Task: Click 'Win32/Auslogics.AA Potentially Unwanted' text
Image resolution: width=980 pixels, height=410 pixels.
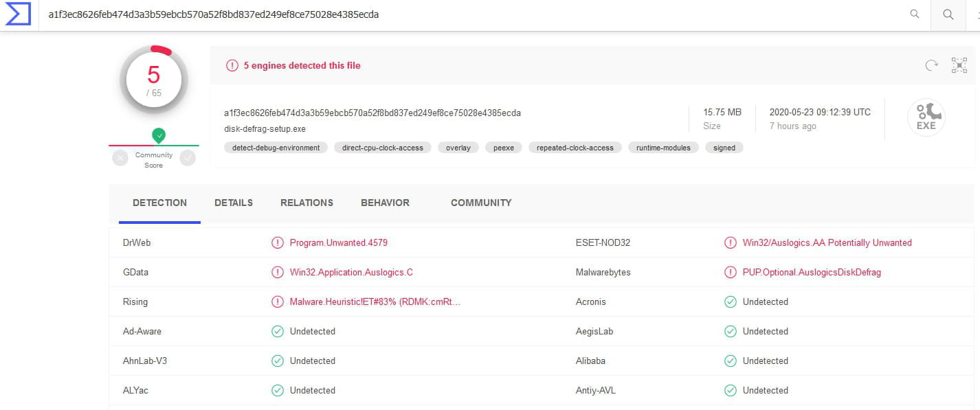Action: click(827, 242)
